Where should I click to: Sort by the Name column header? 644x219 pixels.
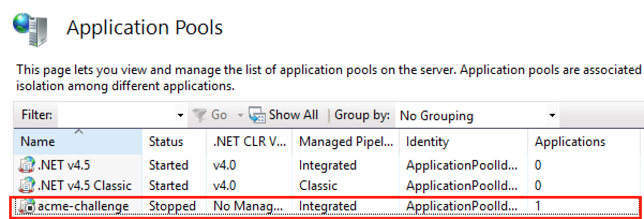(79, 142)
